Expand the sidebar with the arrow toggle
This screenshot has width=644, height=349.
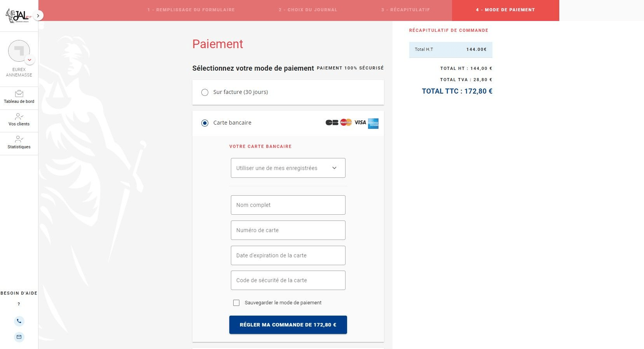(38, 16)
